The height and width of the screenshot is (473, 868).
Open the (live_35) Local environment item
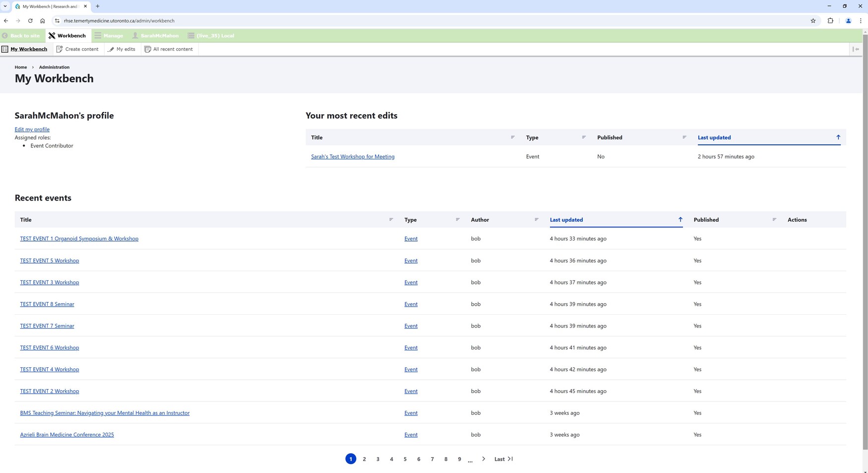(211, 36)
